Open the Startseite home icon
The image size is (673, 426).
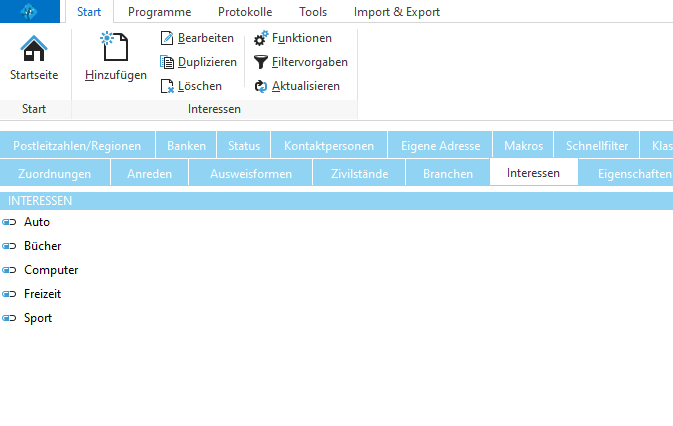pyautogui.click(x=34, y=48)
